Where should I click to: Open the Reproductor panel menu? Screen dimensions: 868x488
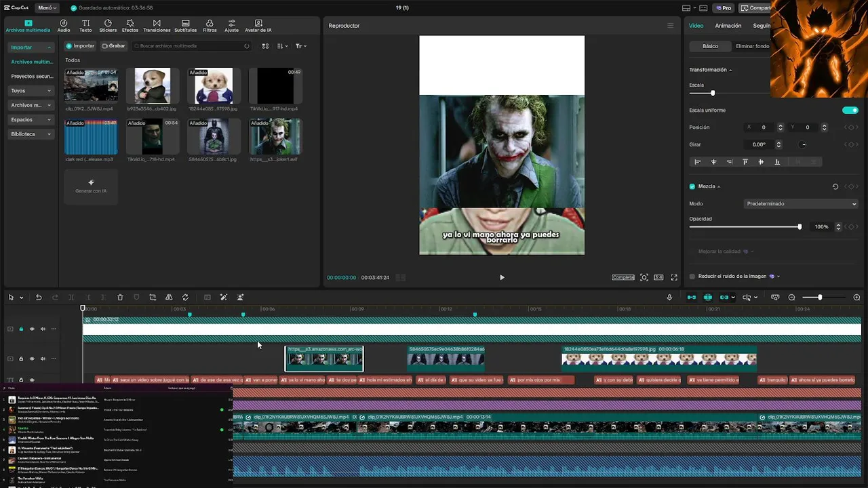(671, 26)
